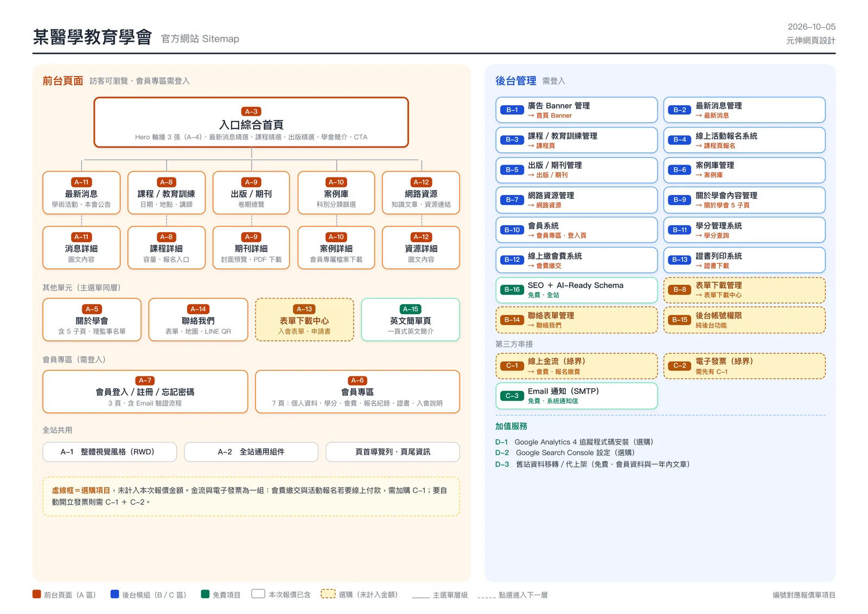Click 'D-1 Google Analytics 4' line
Screen dimensions: 868x614
(575, 442)
